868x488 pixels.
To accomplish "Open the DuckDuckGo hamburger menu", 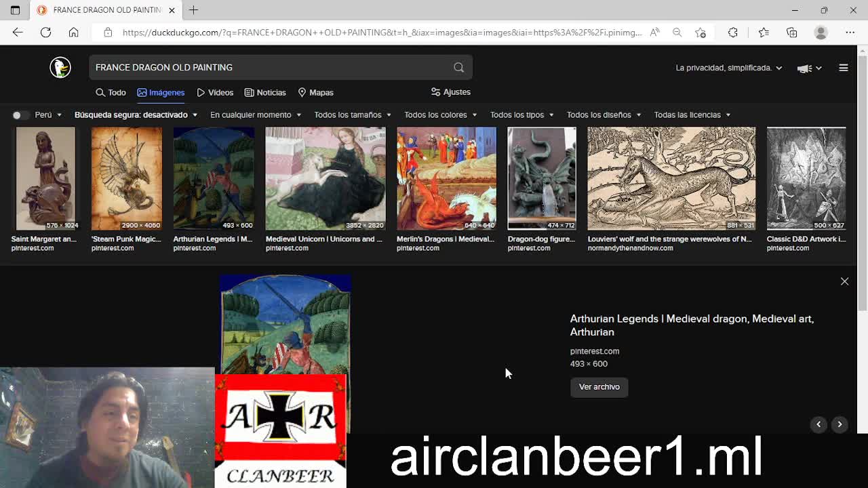I will [x=844, y=68].
